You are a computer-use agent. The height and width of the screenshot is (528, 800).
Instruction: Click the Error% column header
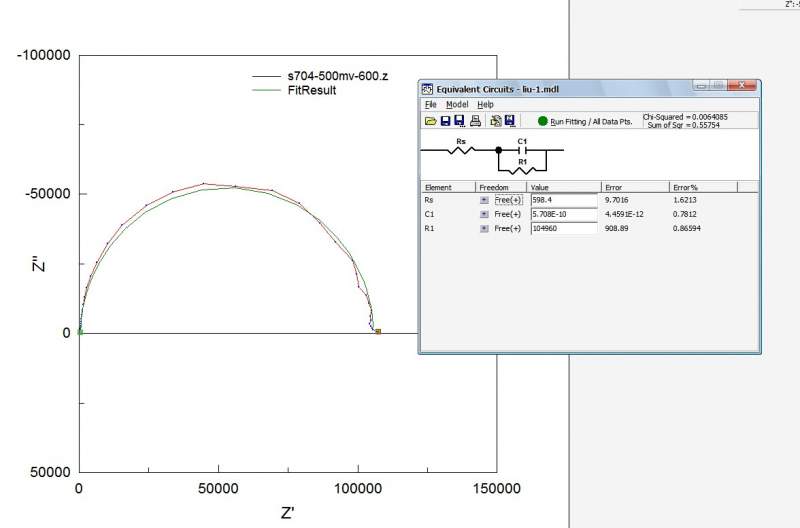(x=704, y=187)
